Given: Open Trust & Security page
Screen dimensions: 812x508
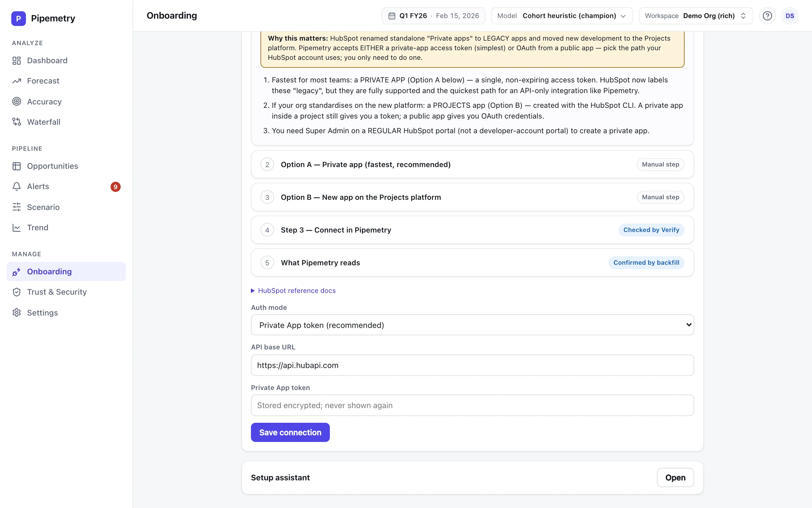Looking at the screenshot, I should pyautogui.click(x=66, y=292).
